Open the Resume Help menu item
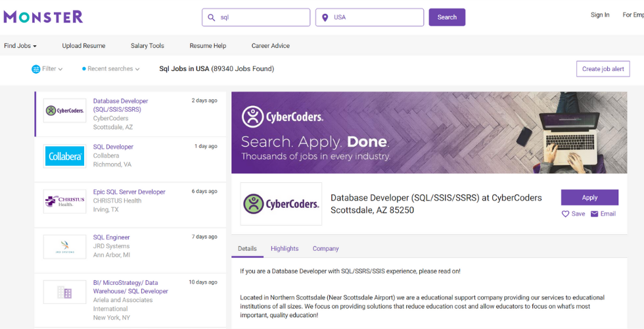This screenshot has width=644, height=329. pos(208,45)
